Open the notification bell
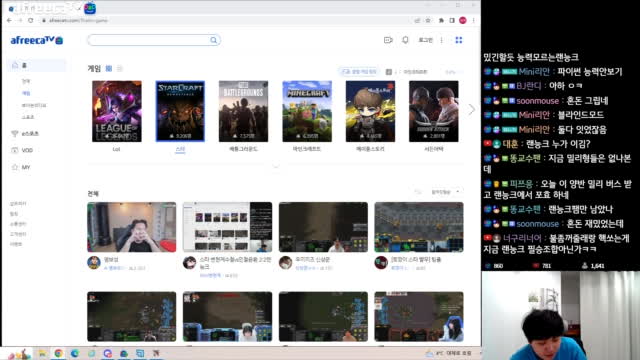This screenshot has width=640, height=360. [405, 40]
